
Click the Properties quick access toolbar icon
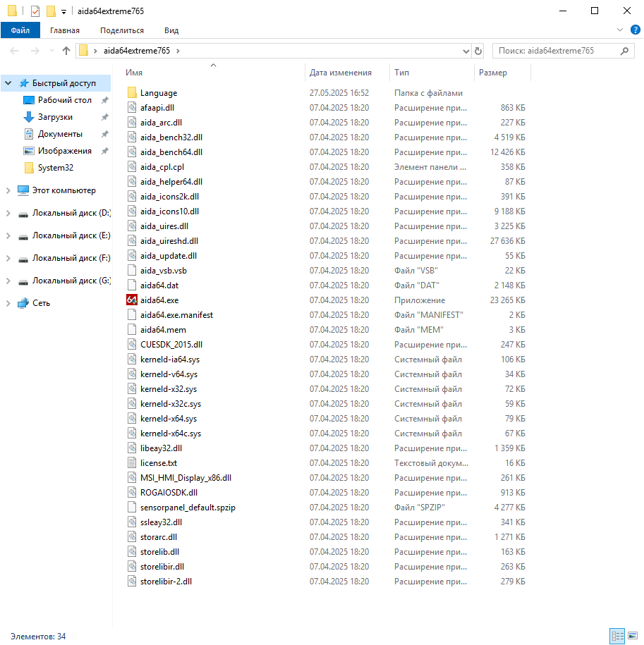click(35, 11)
